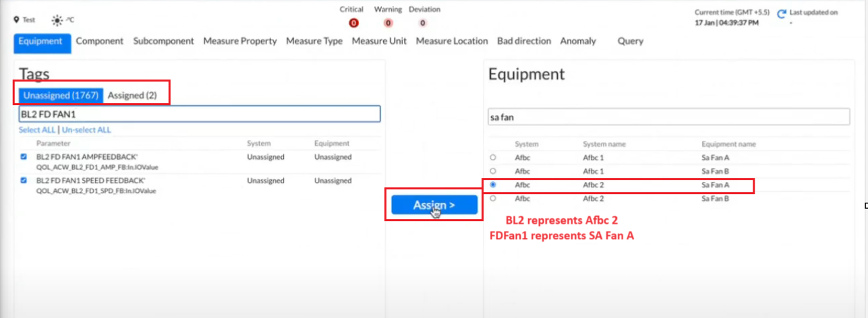Viewport: 868px width, 318px height.
Task: Click the refresh icon near Last updated
Action: 782,13
